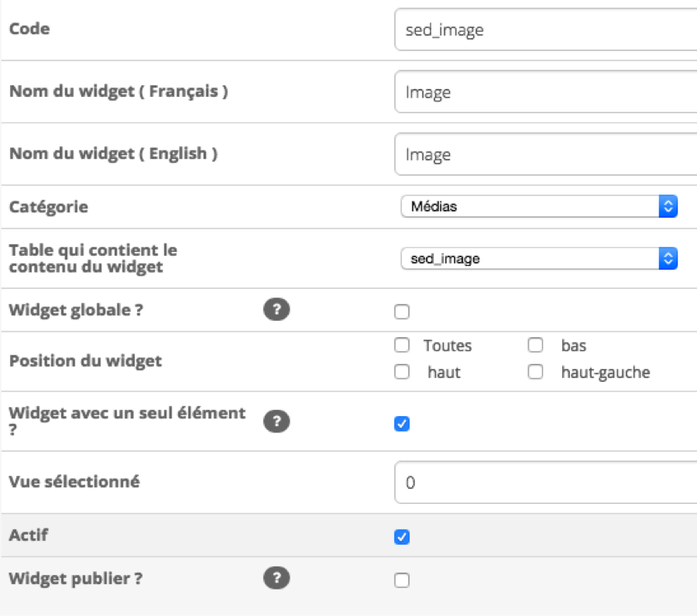The height and width of the screenshot is (616, 697).
Task: Open help icon for Widget publier
Action: (x=276, y=578)
